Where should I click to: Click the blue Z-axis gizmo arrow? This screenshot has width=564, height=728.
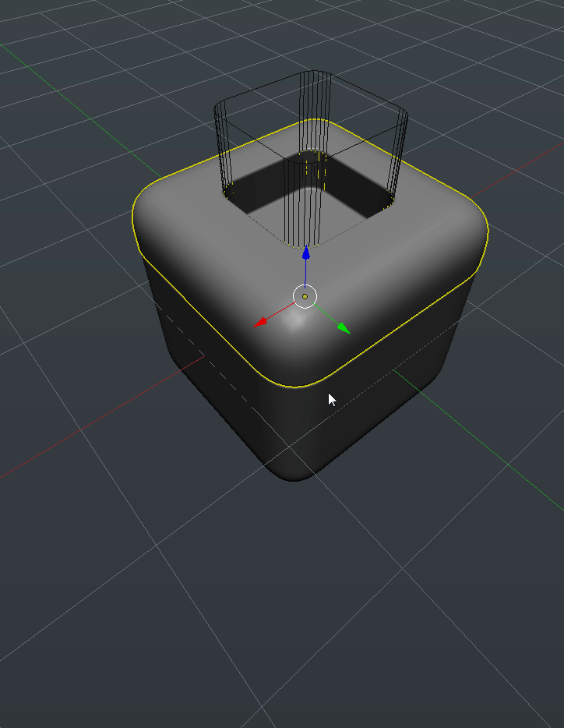(306, 253)
